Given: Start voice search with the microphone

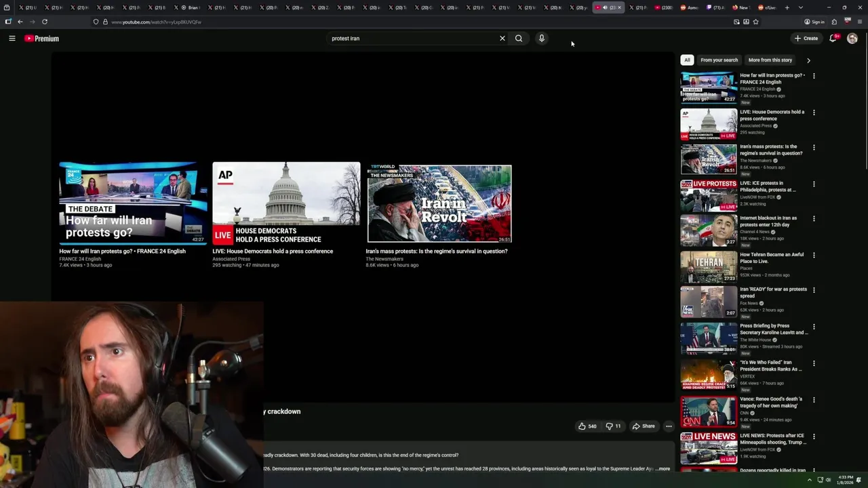Looking at the screenshot, I should 541,39.
